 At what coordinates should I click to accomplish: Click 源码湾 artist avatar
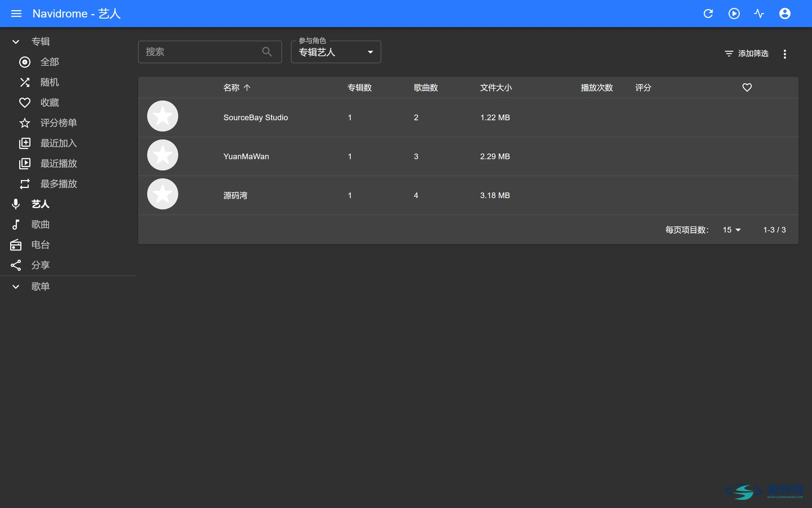tap(162, 194)
